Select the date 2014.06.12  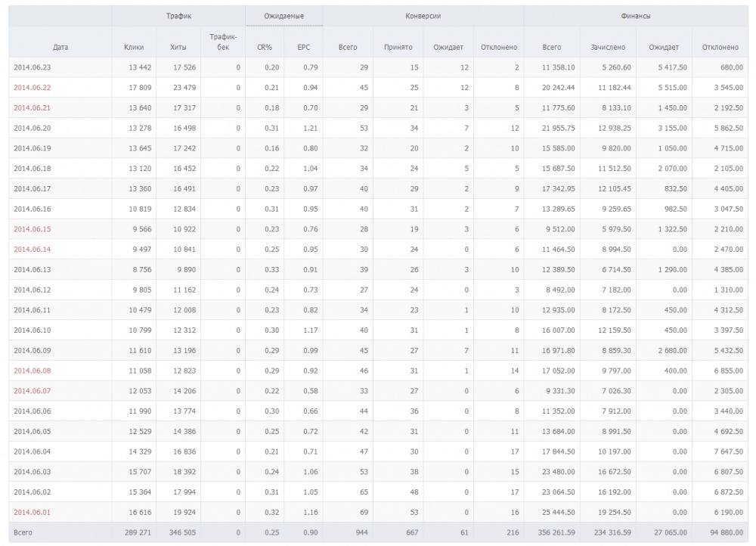pyautogui.click(x=33, y=290)
